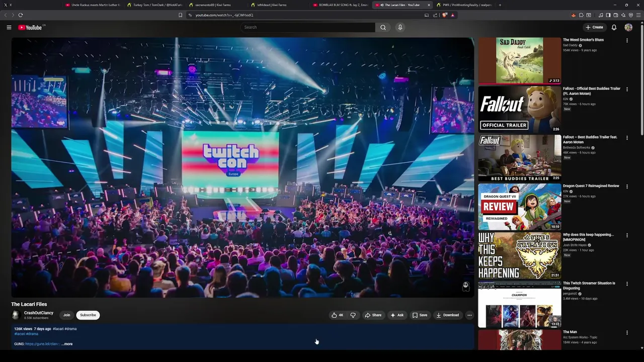644x362 pixels.
Task: Open the CrashOutClancy channel name link
Action: [x=38, y=313]
